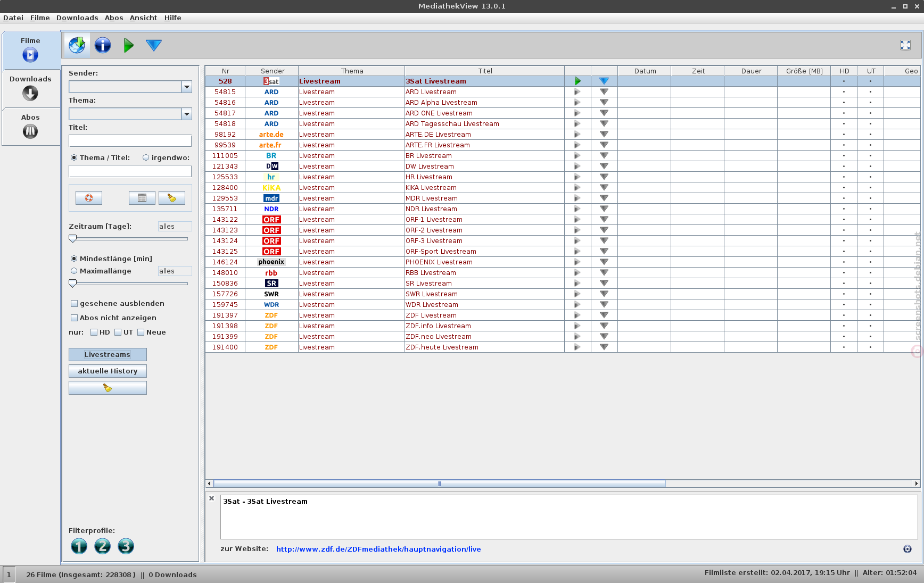Expand the Thema dropdown
Screen dimensions: 924x583
[187, 114]
